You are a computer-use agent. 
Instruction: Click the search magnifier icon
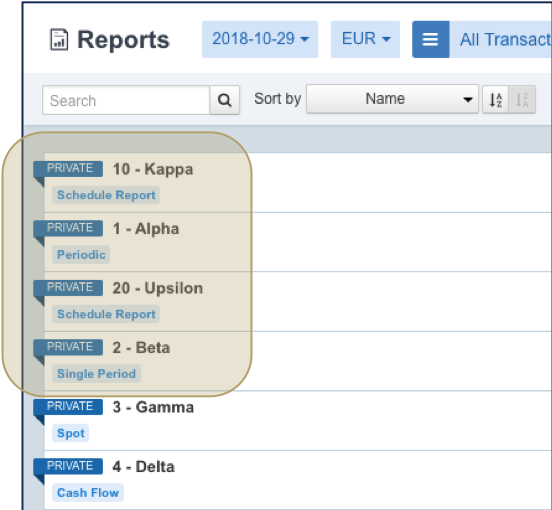pyautogui.click(x=225, y=100)
